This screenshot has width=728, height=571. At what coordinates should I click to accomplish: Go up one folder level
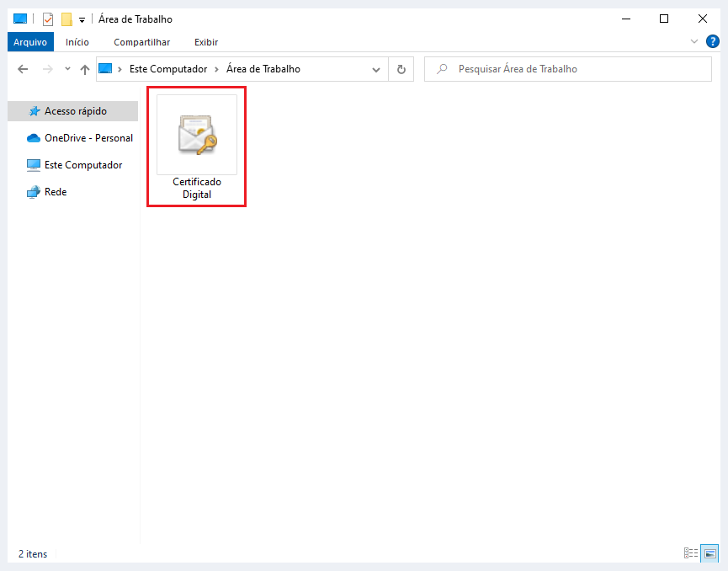click(84, 70)
